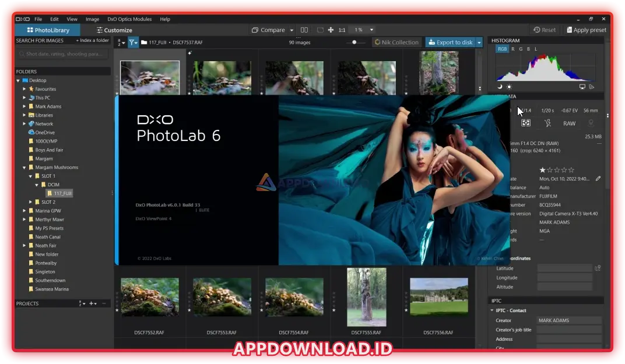
Task: Open the DxO Optics Modules menu
Action: pos(130,19)
